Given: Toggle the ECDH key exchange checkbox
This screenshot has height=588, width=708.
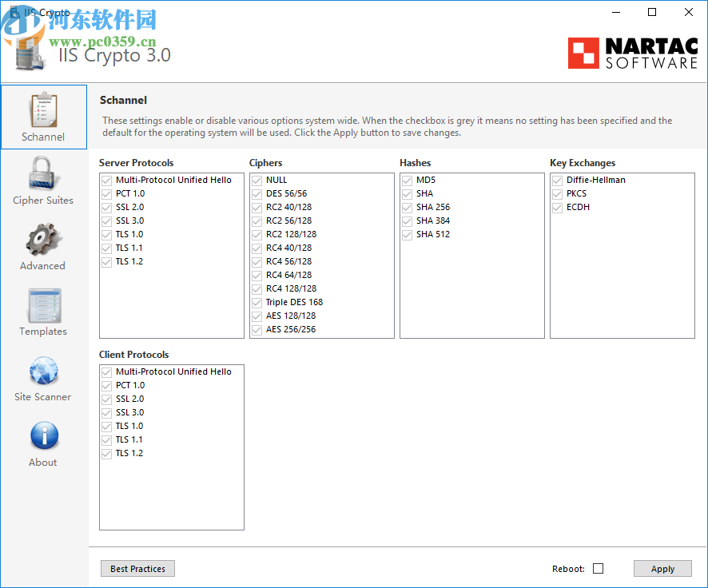Looking at the screenshot, I should point(558,208).
